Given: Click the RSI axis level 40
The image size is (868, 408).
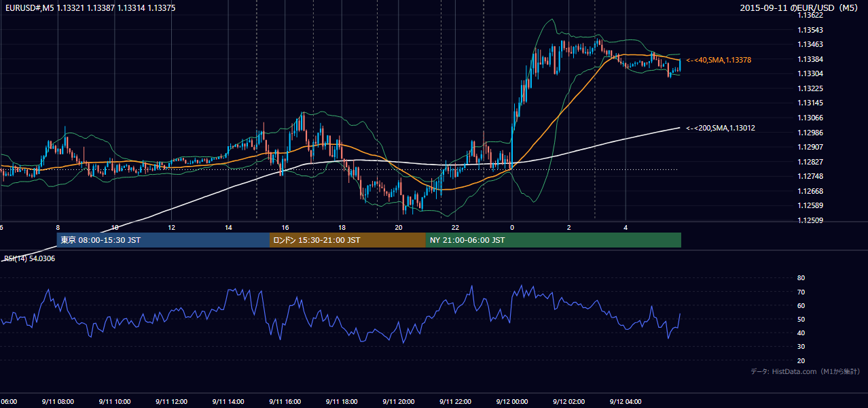Looking at the screenshot, I should click(801, 333).
